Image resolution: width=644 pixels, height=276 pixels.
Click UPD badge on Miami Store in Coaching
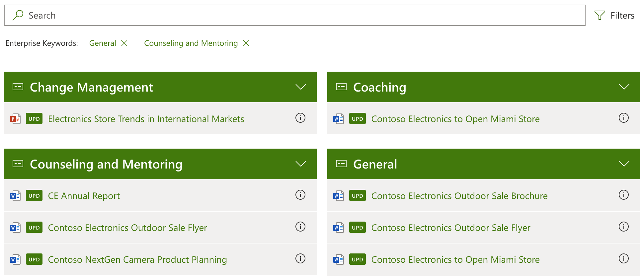pos(358,119)
